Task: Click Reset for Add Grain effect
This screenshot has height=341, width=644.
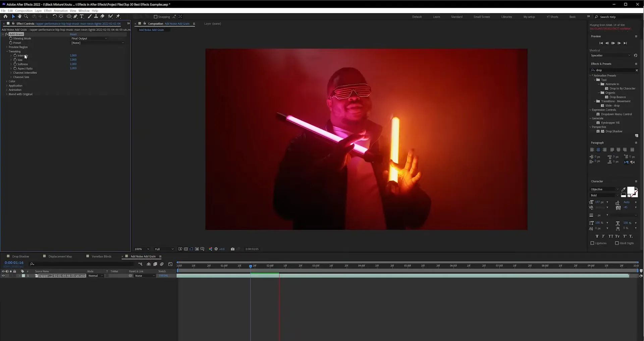Action: [73, 34]
